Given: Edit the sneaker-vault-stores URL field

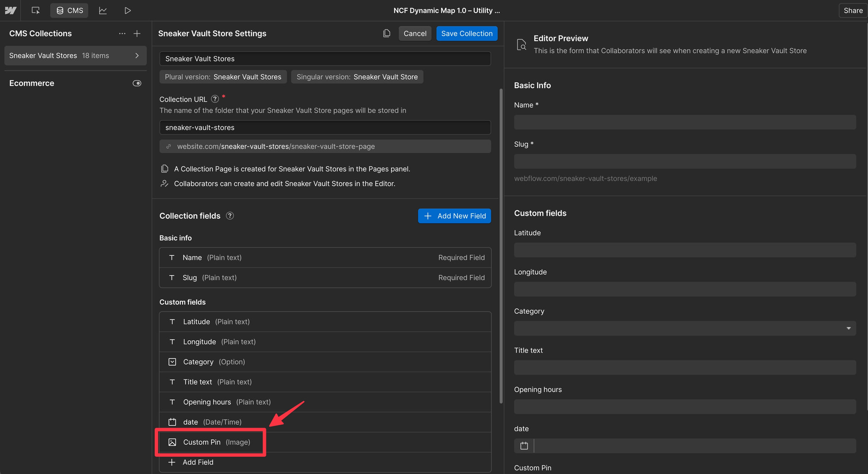Looking at the screenshot, I should [325, 127].
